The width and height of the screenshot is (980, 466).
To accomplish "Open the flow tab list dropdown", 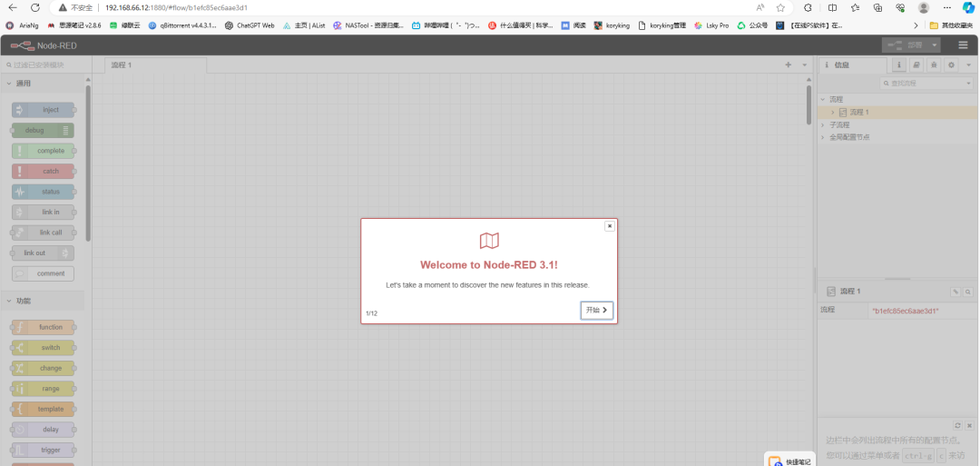I will (804, 65).
